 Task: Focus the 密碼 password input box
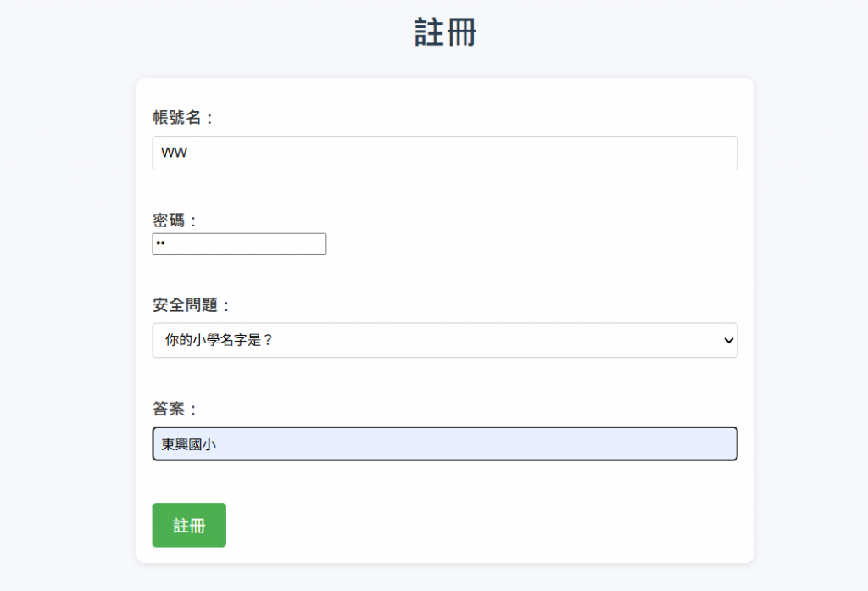pyautogui.click(x=239, y=244)
